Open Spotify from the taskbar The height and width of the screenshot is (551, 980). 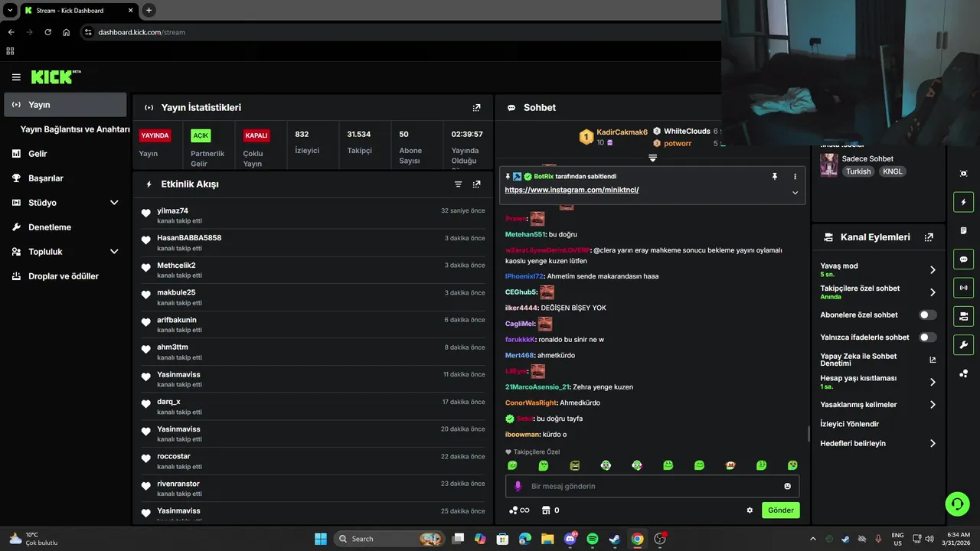pos(592,539)
